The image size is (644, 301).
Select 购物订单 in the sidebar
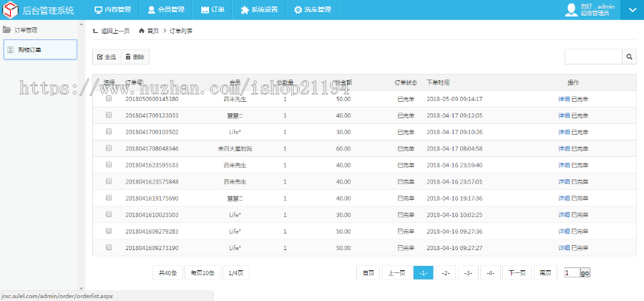click(x=40, y=49)
